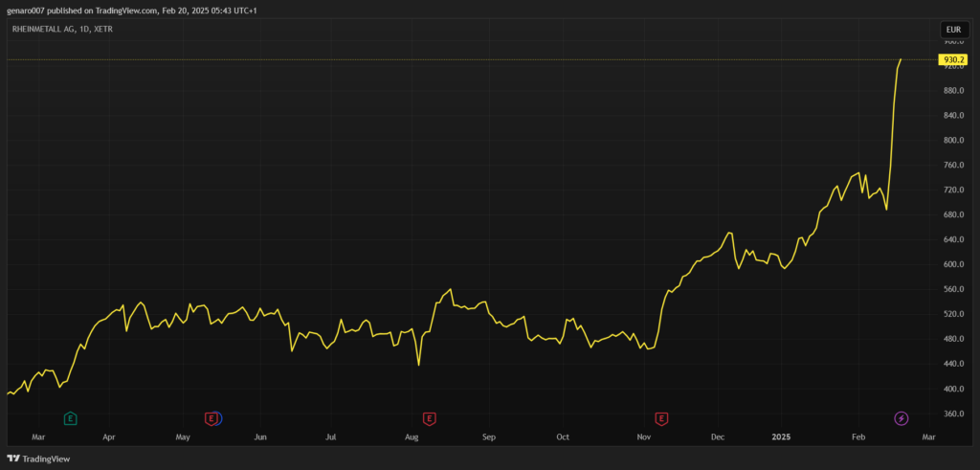The image size is (980, 470).
Task: Open the EUR currency selector
Action: (x=952, y=30)
